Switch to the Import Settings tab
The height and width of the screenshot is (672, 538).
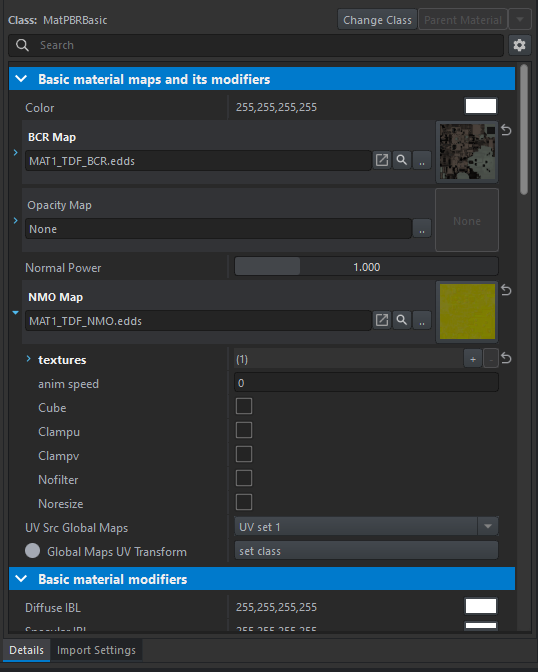tap(96, 650)
